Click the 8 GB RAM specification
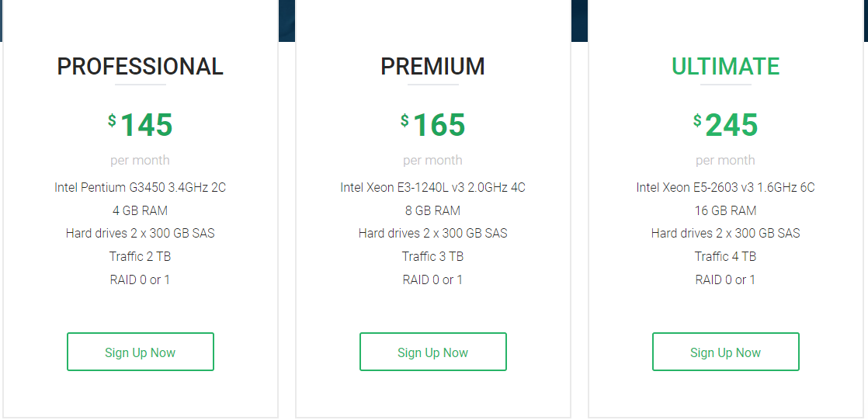 tap(432, 210)
